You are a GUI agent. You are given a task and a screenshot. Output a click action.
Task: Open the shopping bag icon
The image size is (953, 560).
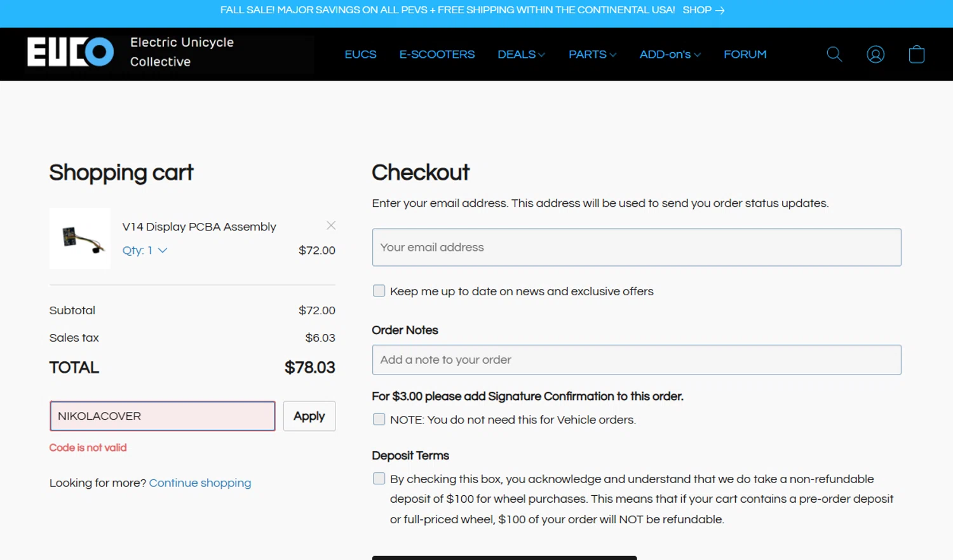pos(917,55)
